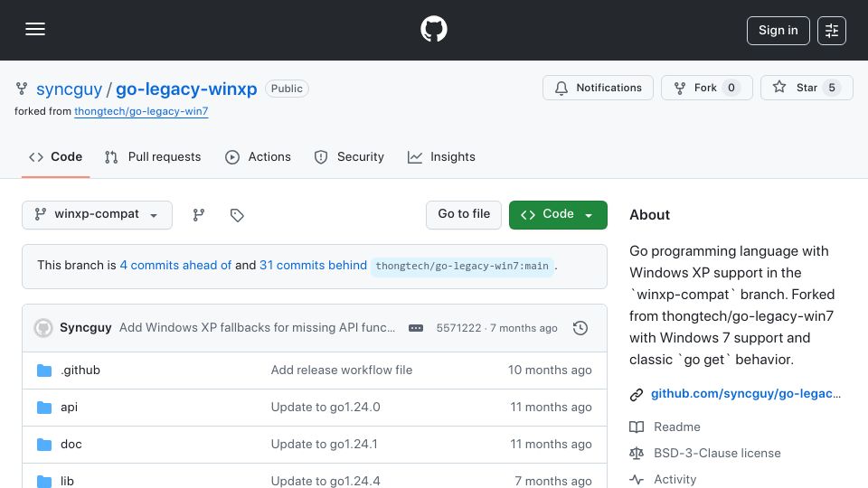The width and height of the screenshot is (868, 488).
Task: Open the lib folder
Action: [67, 481]
